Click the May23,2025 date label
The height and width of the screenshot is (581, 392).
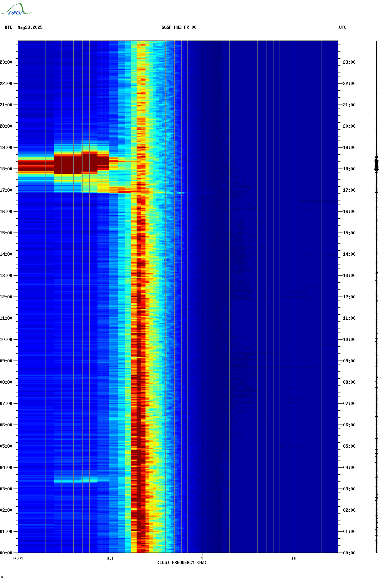pos(30,27)
